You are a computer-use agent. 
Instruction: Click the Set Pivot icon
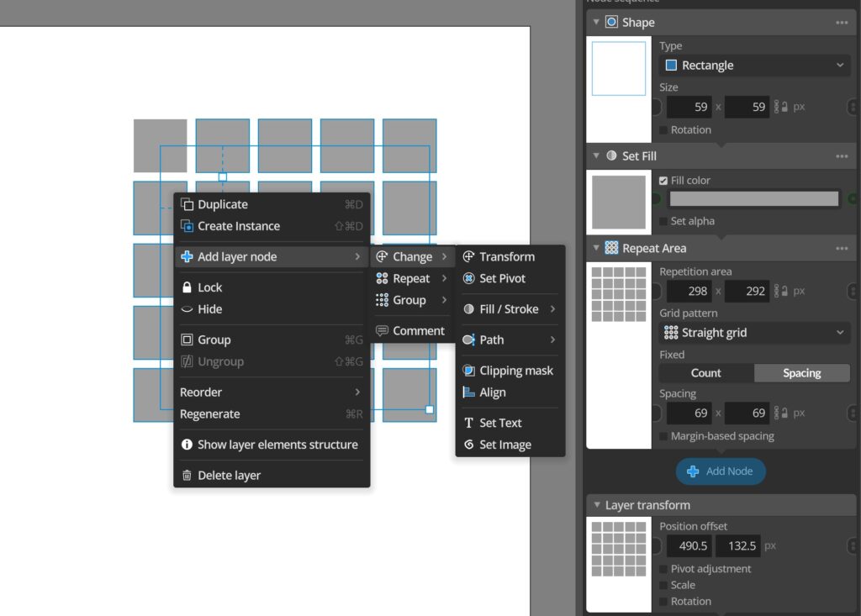[469, 279]
